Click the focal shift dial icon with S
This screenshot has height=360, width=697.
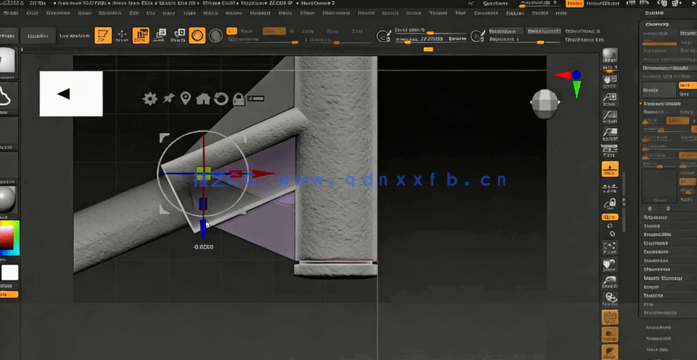click(383, 36)
